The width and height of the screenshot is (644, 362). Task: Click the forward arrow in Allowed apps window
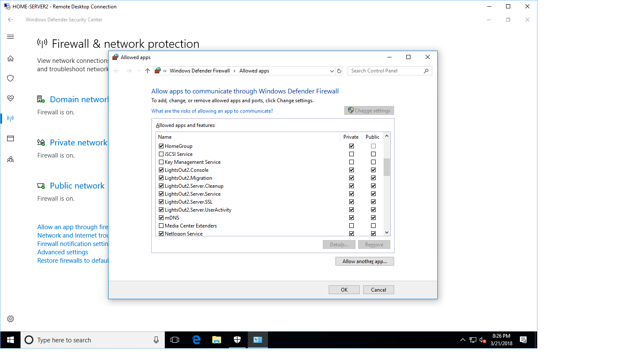(129, 71)
